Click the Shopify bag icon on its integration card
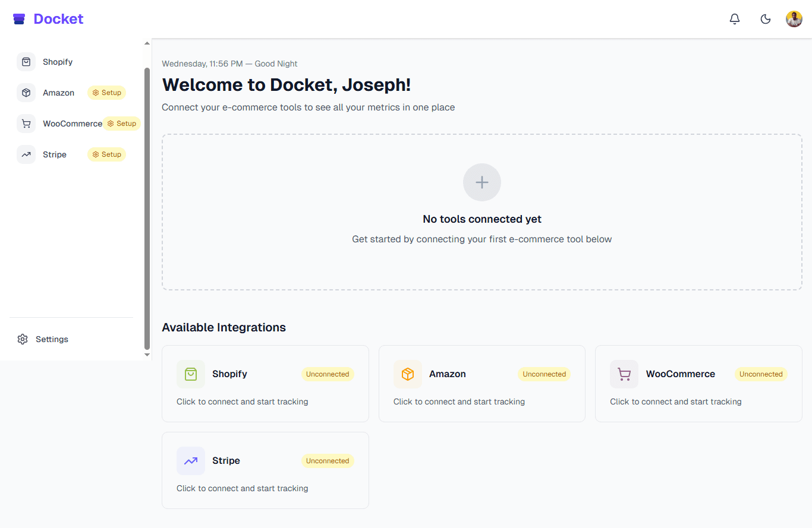 click(191, 374)
